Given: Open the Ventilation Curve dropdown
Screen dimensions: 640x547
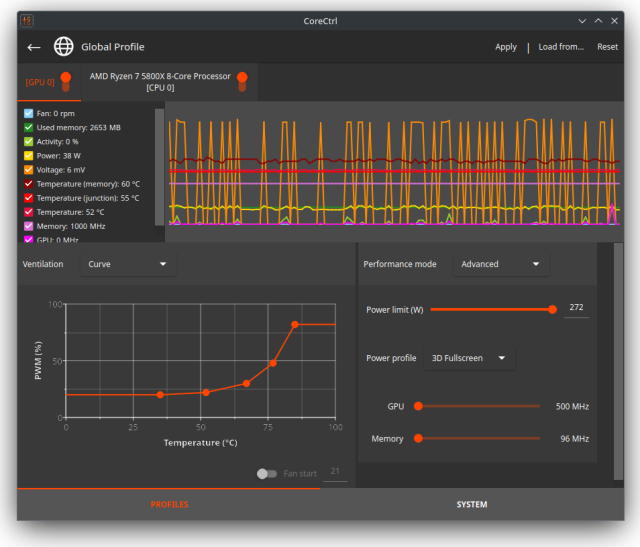Looking at the screenshot, I should click(127, 264).
